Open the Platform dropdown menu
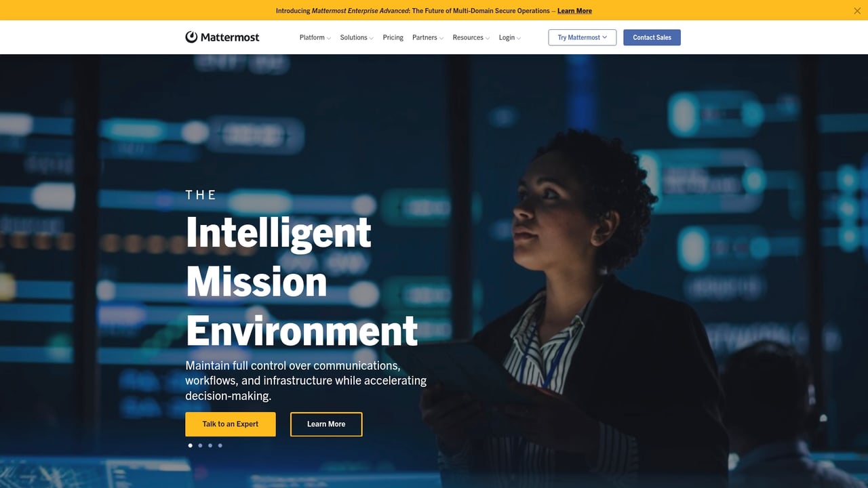Screen dimensions: 868x488 tap(315, 37)
